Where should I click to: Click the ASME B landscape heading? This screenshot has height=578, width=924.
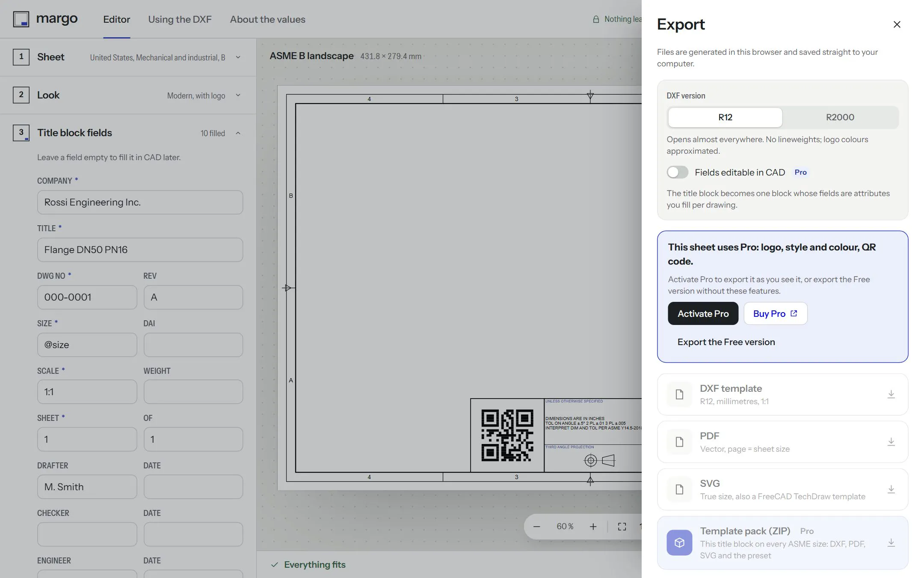coord(311,56)
